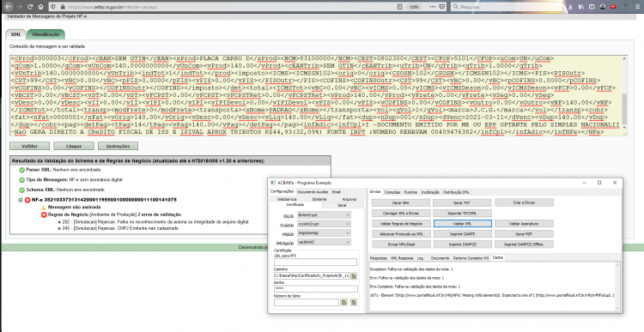Show the sidebar panel icon

592,7
